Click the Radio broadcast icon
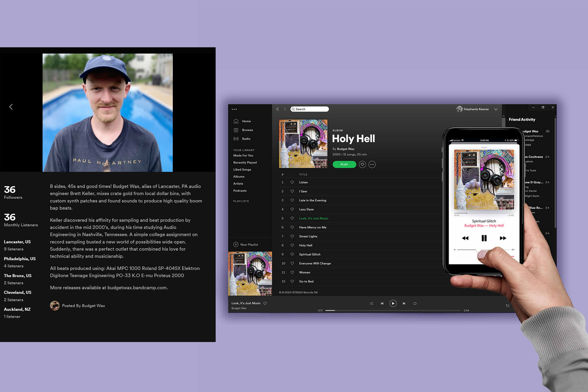Viewport: 588px width, 392px height. pos(236,139)
